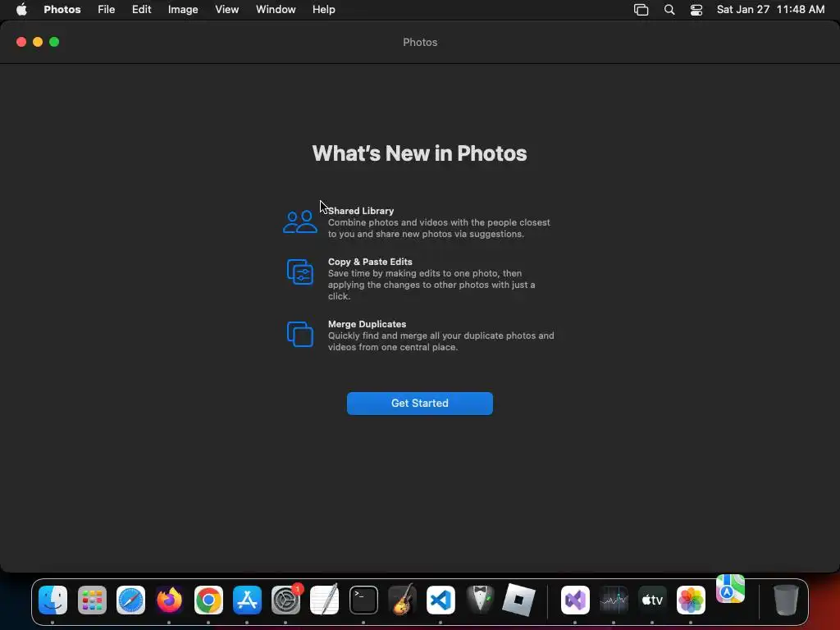Open Control Center in menu bar
The height and width of the screenshot is (630, 840).
point(696,10)
